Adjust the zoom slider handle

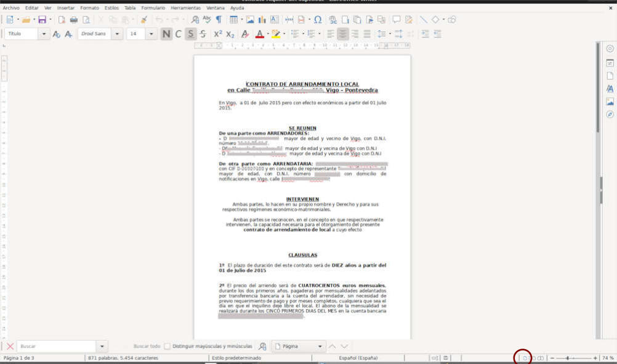coord(567,358)
